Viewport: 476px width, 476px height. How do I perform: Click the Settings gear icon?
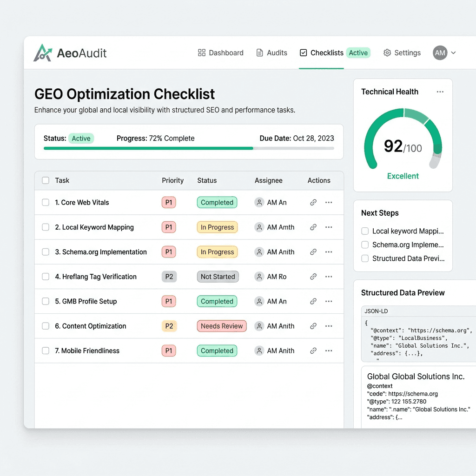coord(387,53)
